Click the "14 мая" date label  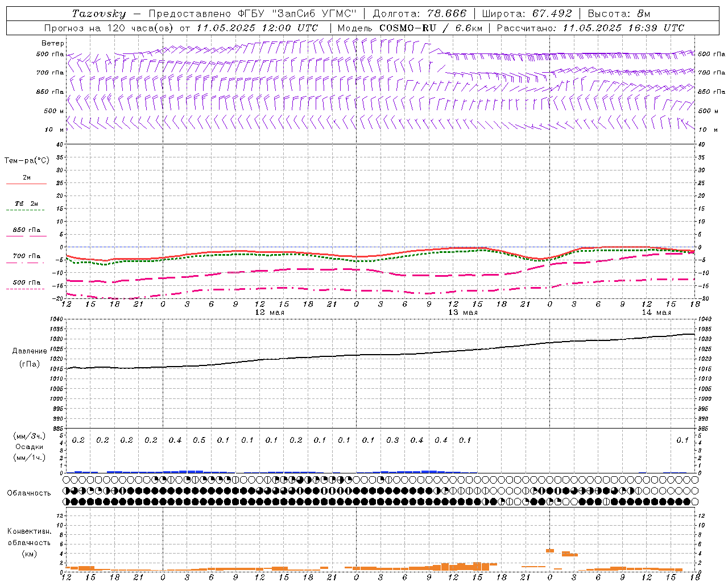[656, 313]
